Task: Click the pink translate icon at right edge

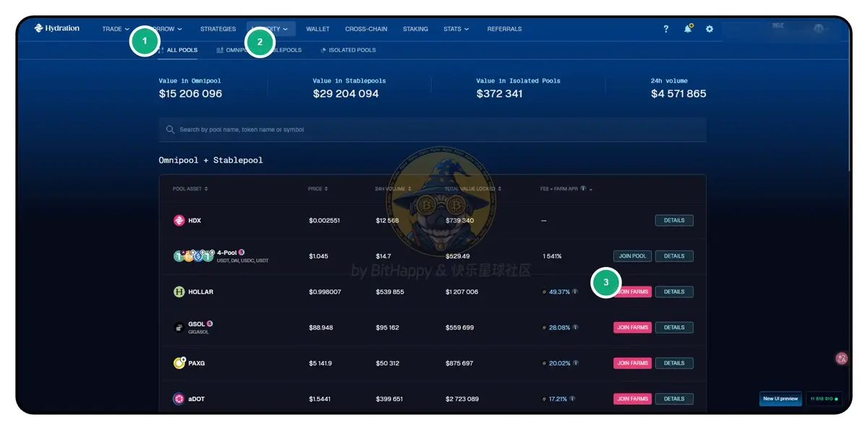Action: (x=841, y=358)
